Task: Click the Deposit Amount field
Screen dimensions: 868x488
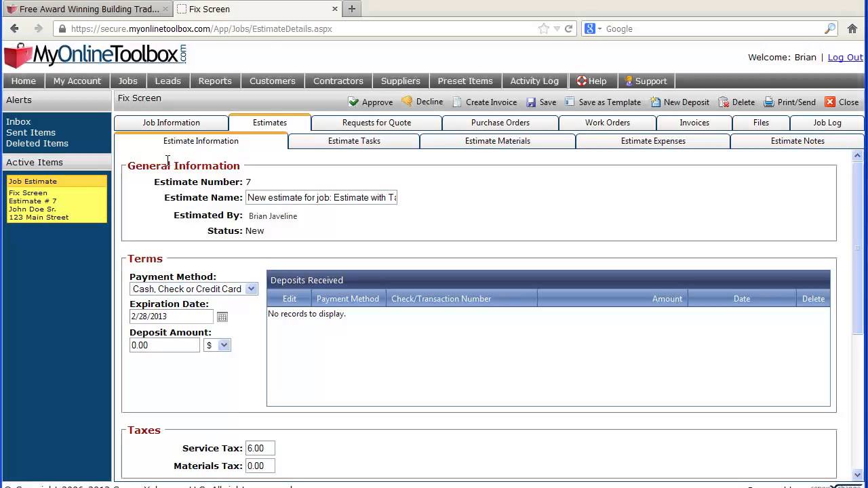Action: [x=165, y=345]
